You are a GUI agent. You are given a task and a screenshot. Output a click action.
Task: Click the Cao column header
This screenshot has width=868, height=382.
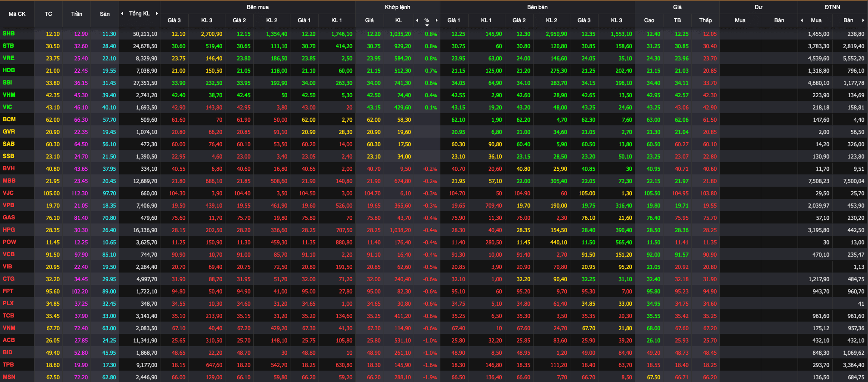click(649, 20)
